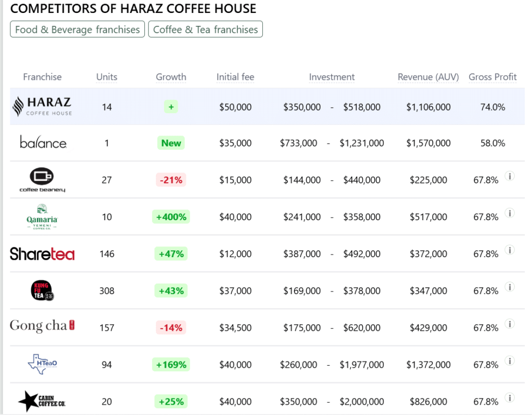Sort by Units column header
Viewport: 532px width, 415px height.
[x=107, y=77]
